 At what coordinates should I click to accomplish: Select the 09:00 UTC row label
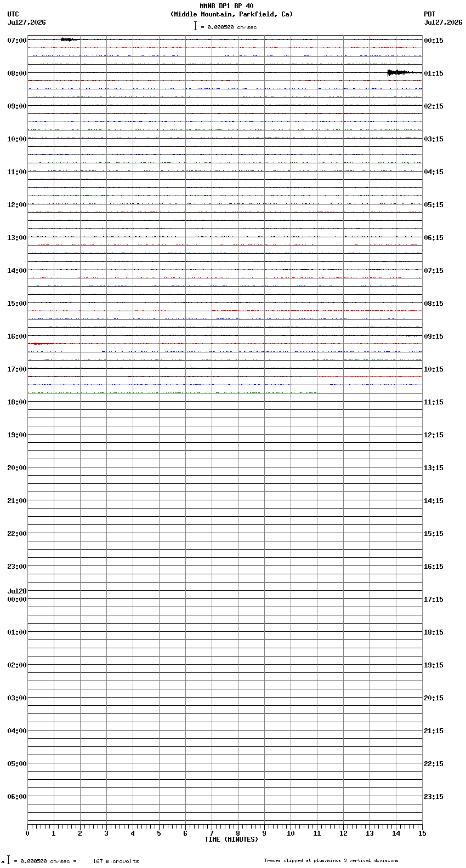point(17,106)
